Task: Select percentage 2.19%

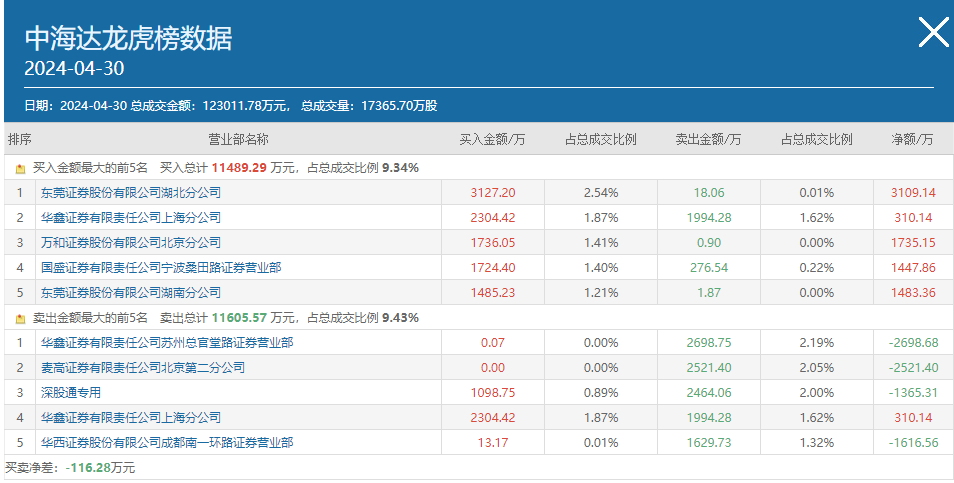Action: tap(816, 342)
